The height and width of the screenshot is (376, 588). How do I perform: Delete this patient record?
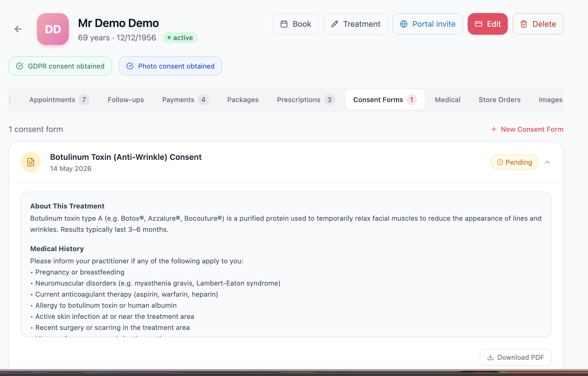tap(538, 24)
